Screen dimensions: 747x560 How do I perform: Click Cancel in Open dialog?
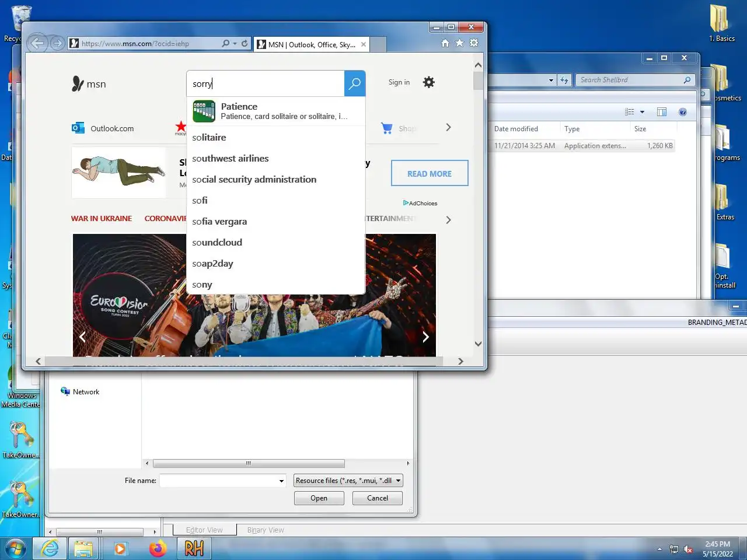tap(377, 498)
